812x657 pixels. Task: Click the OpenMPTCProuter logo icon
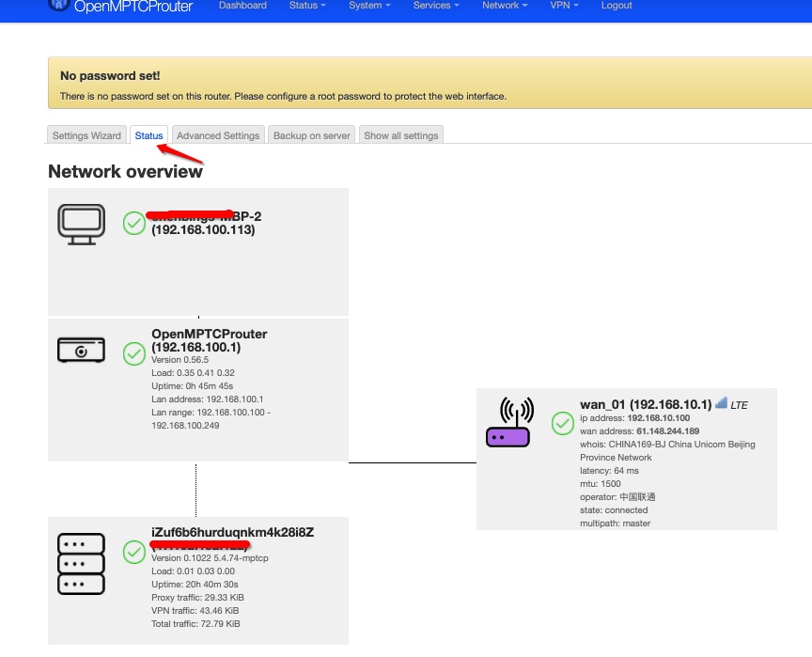click(x=58, y=5)
